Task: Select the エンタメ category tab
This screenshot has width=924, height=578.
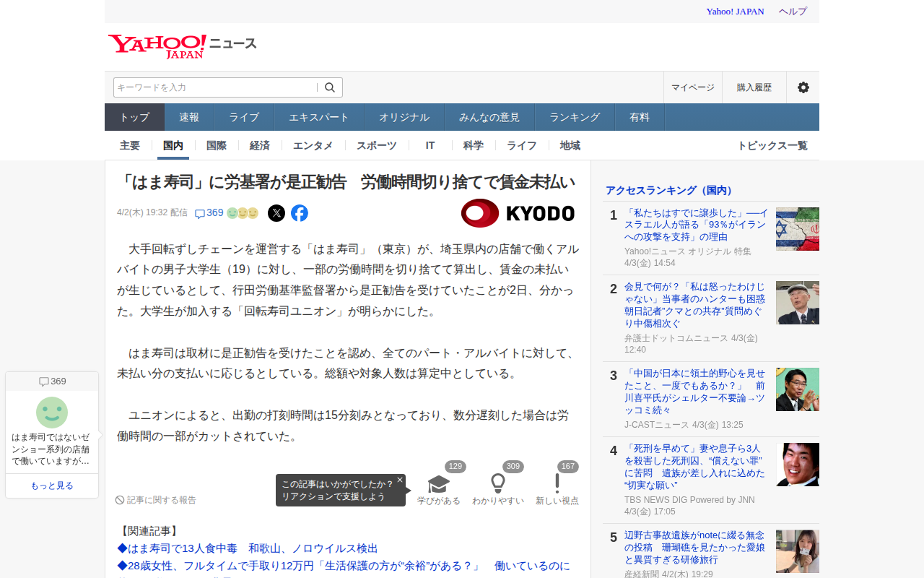Action: coord(313,145)
